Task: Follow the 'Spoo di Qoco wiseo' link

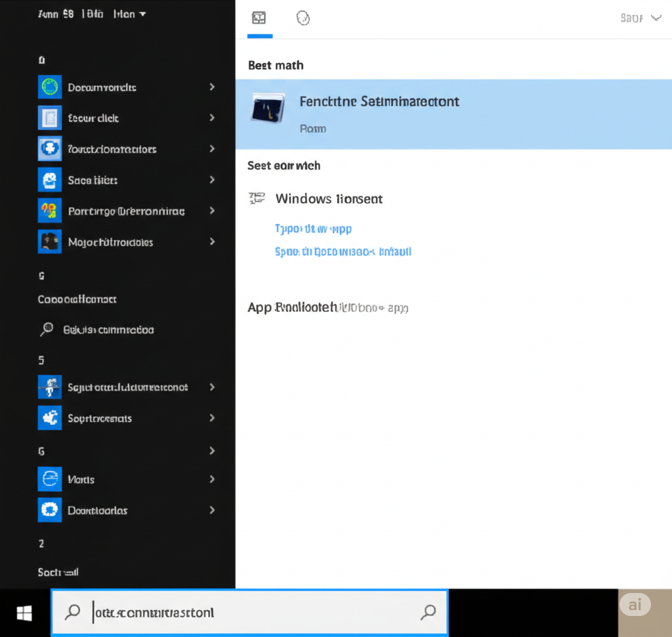Action: coord(343,252)
